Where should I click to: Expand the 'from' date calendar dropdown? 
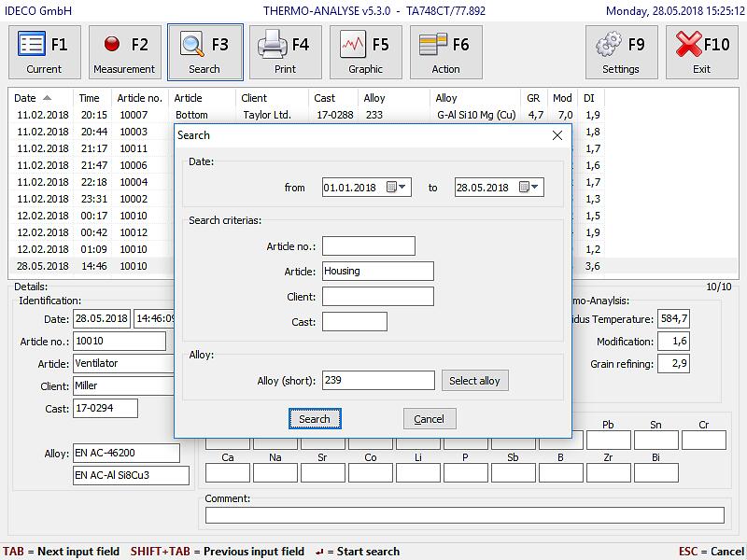coord(402,188)
